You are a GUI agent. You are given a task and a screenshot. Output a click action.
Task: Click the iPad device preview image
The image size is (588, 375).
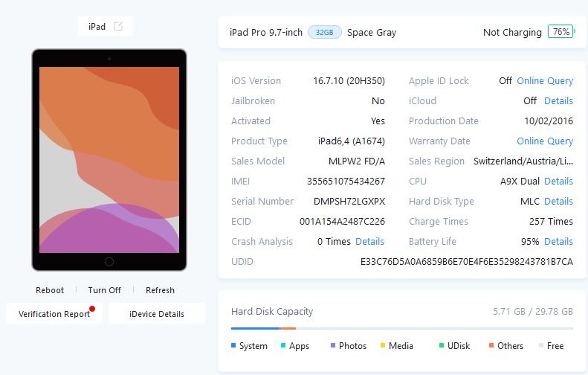pyautogui.click(x=109, y=160)
